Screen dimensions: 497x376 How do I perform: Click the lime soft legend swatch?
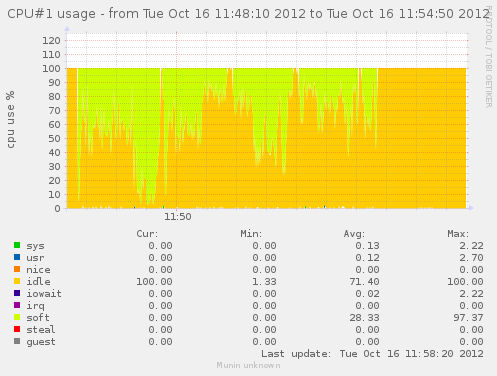17,317
